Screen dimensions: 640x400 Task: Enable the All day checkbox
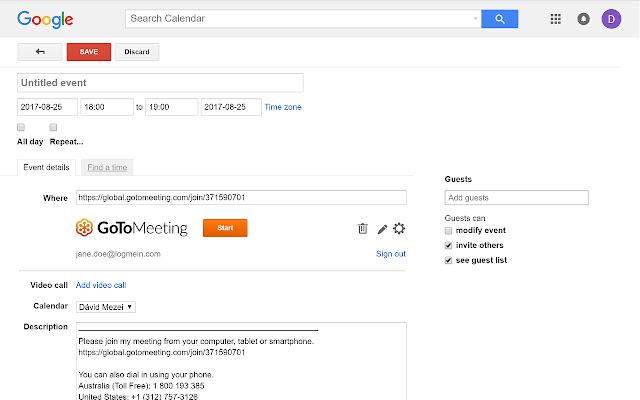coord(21,127)
